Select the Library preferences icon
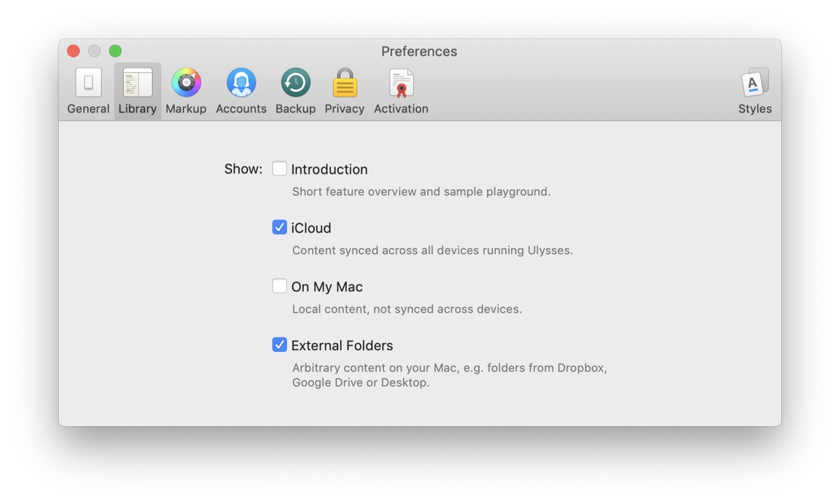This screenshot has height=504, width=840. click(x=138, y=91)
